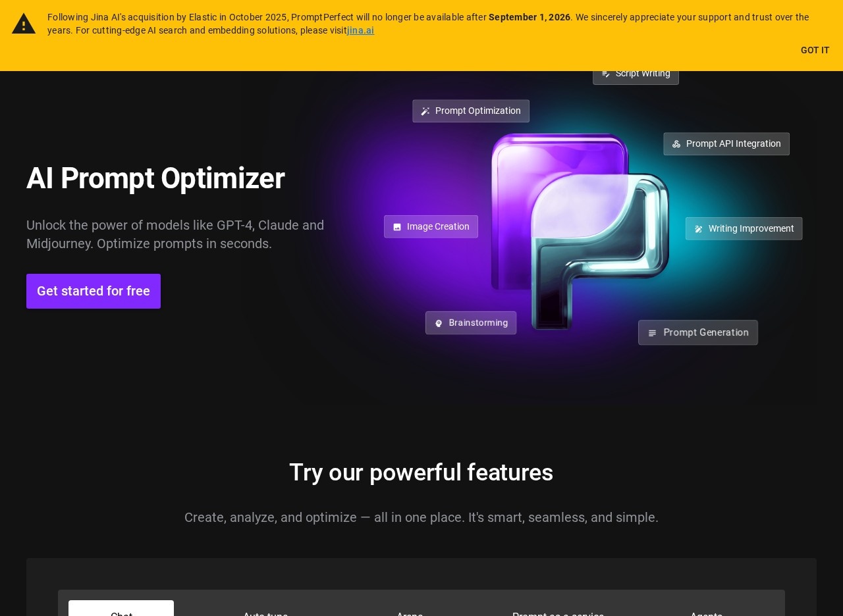Screen dimensions: 843x616
Task: Click the Prompt API Integration icon
Action: pyautogui.click(x=676, y=144)
